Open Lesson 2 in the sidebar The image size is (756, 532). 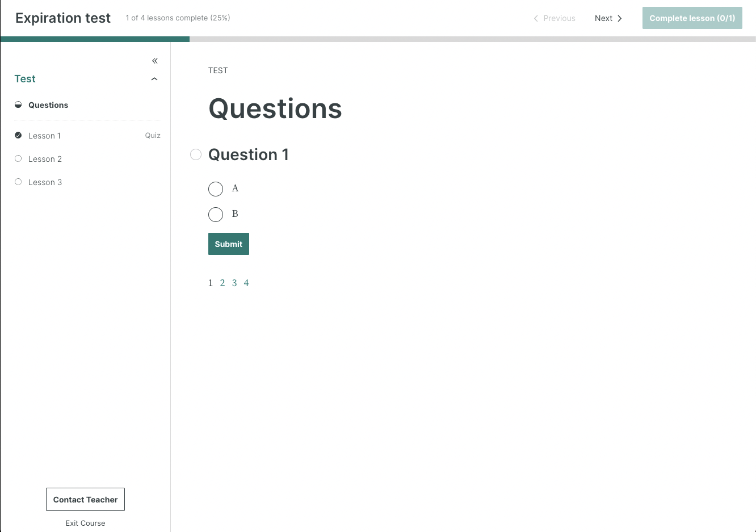coord(45,159)
